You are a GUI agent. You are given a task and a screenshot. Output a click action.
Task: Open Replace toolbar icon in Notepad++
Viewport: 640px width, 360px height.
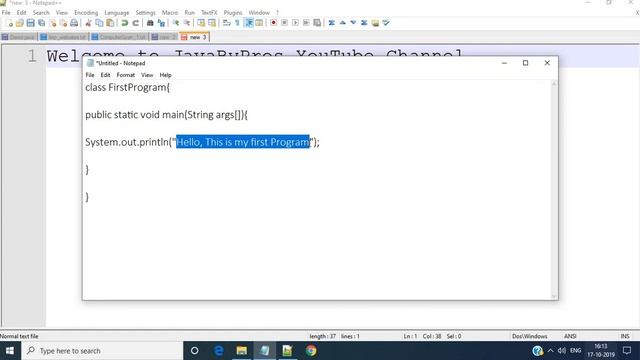pyautogui.click(x=161, y=23)
